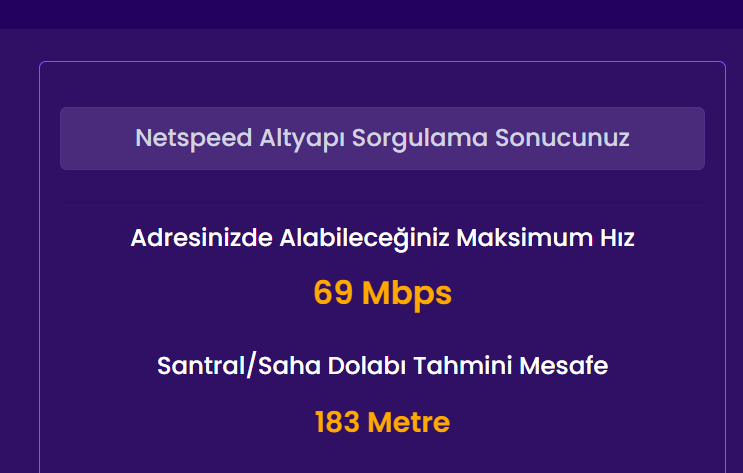Screen dimensions: 743x473
Task: Click the Santral/Saha text
Action: (x=220, y=366)
